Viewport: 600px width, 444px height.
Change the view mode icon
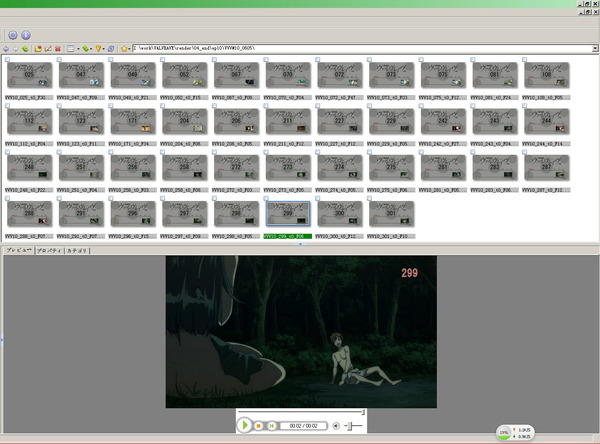[70, 49]
